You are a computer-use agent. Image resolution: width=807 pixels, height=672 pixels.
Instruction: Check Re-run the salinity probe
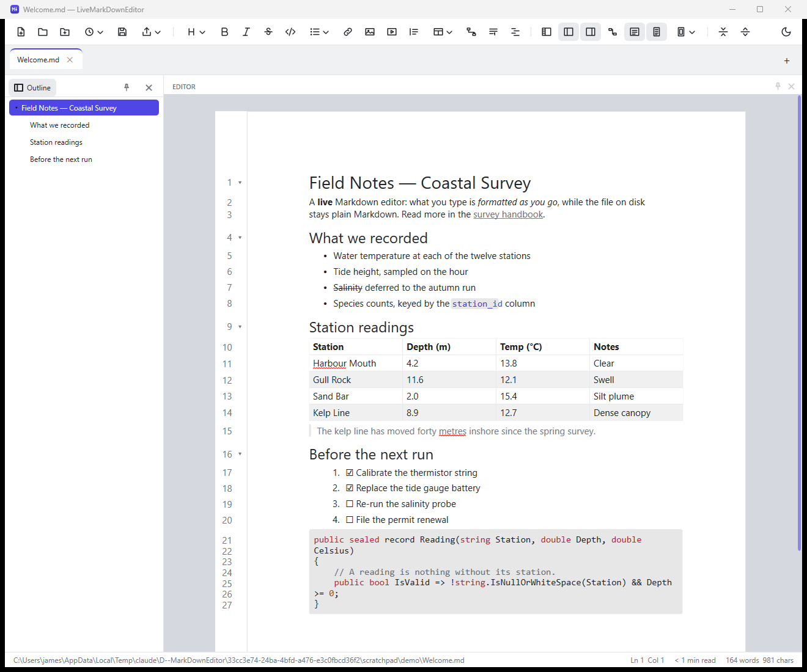click(x=350, y=504)
